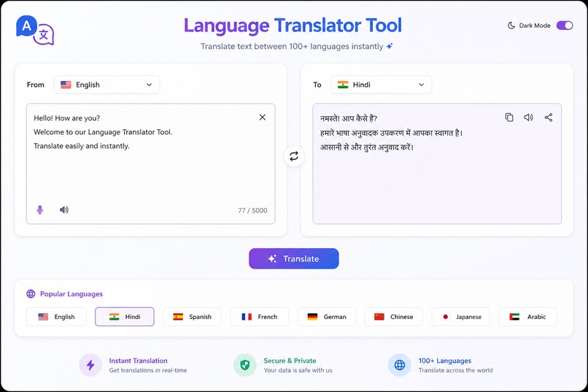Select German language chip

coord(327,317)
